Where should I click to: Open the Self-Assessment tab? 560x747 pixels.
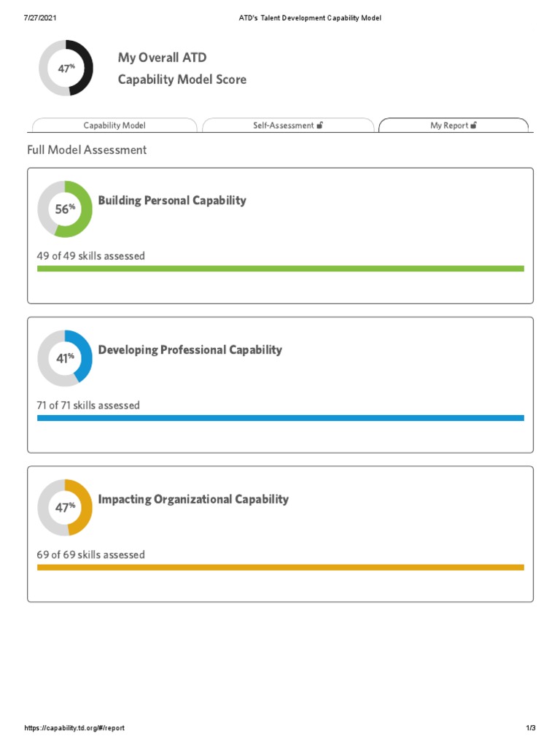point(283,125)
